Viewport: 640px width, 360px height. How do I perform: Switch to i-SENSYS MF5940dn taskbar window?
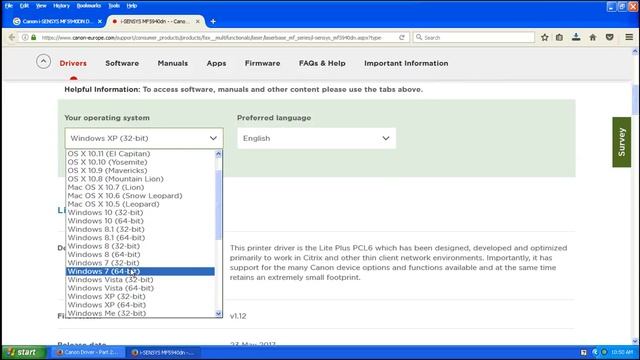[164, 352]
